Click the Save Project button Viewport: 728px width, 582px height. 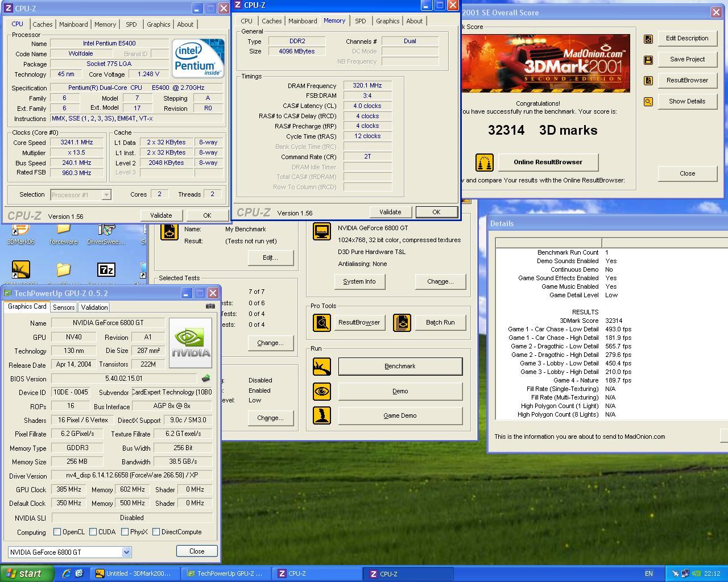tap(687, 59)
